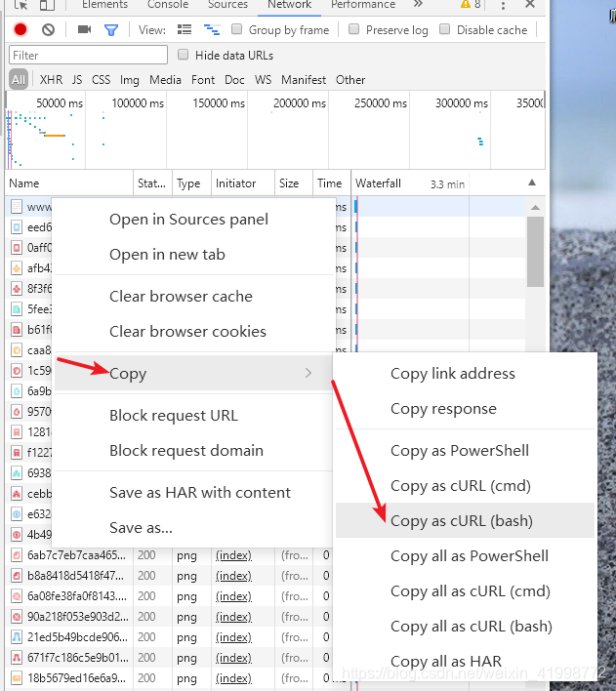Clear the network log
The image size is (616, 691).
[49, 30]
